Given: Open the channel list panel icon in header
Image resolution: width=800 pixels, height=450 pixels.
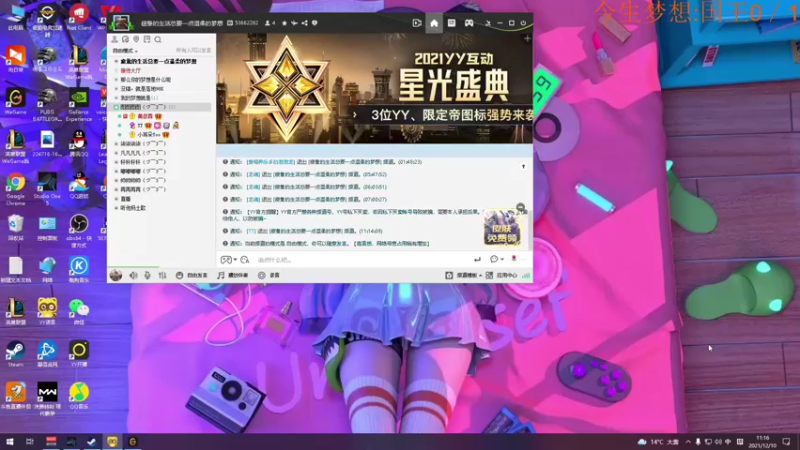Looking at the screenshot, I should point(452,23).
